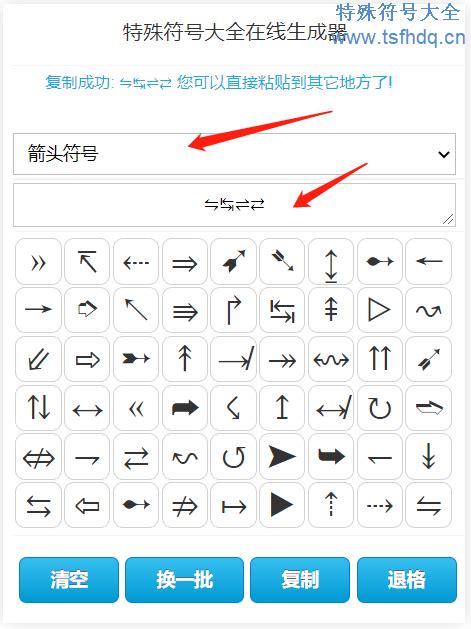Click the 复制 copy button
The image size is (471, 629).
pyautogui.click(x=300, y=580)
